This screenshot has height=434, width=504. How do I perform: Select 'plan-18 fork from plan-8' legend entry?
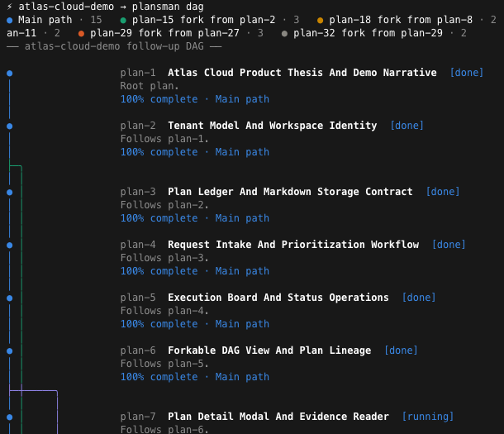(x=407, y=20)
